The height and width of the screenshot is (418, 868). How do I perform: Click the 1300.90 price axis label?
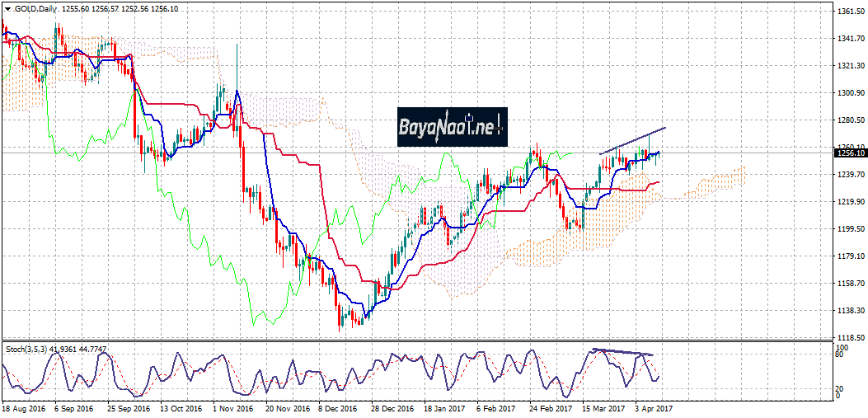click(849, 93)
